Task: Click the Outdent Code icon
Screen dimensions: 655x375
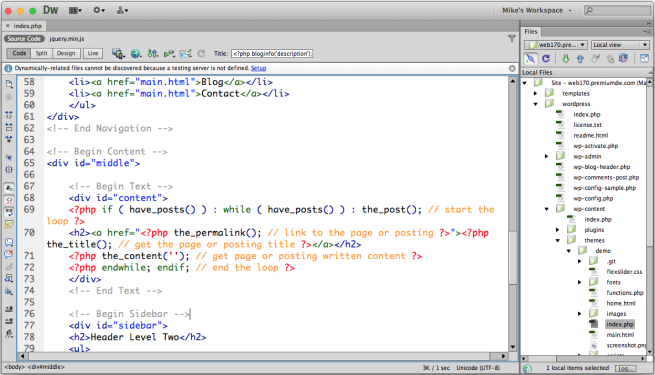Action: pyautogui.click(x=9, y=321)
